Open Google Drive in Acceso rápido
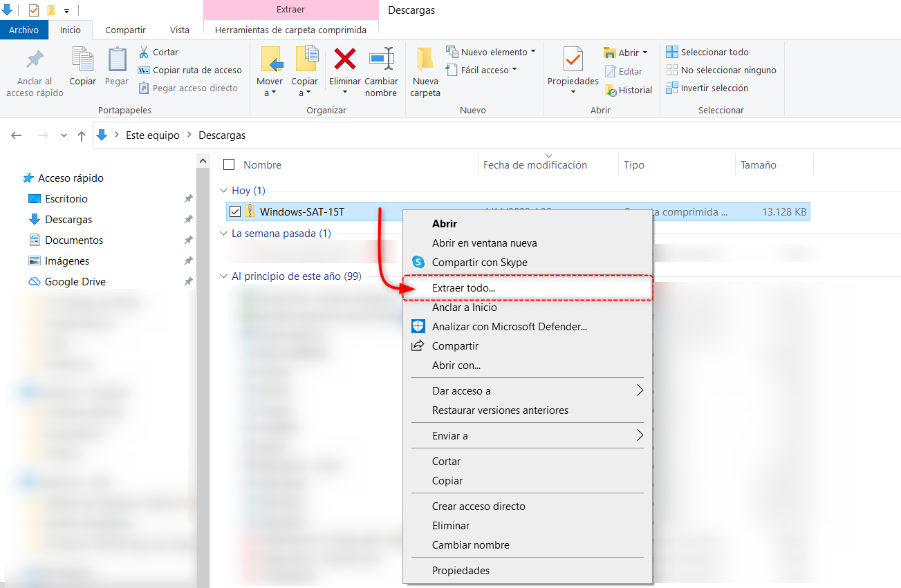The image size is (901, 588). (x=75, y=282)
